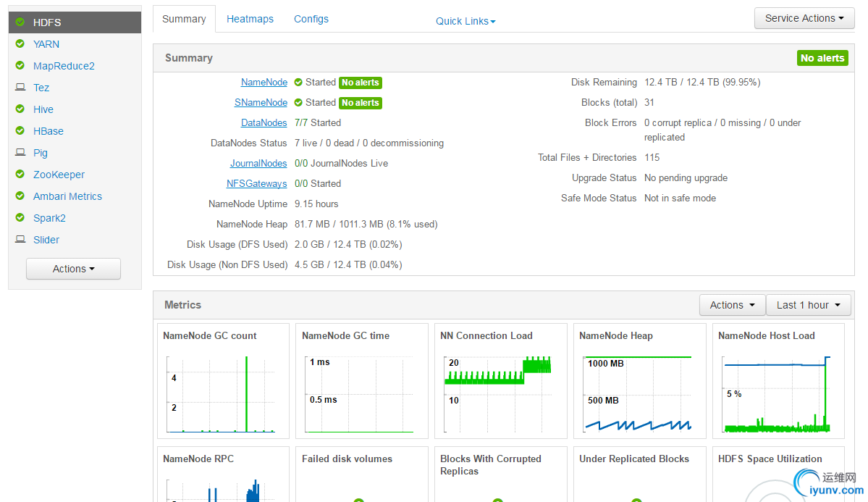Open the NFSGateways link
This screenshot has height=502, width=868.
256,183
